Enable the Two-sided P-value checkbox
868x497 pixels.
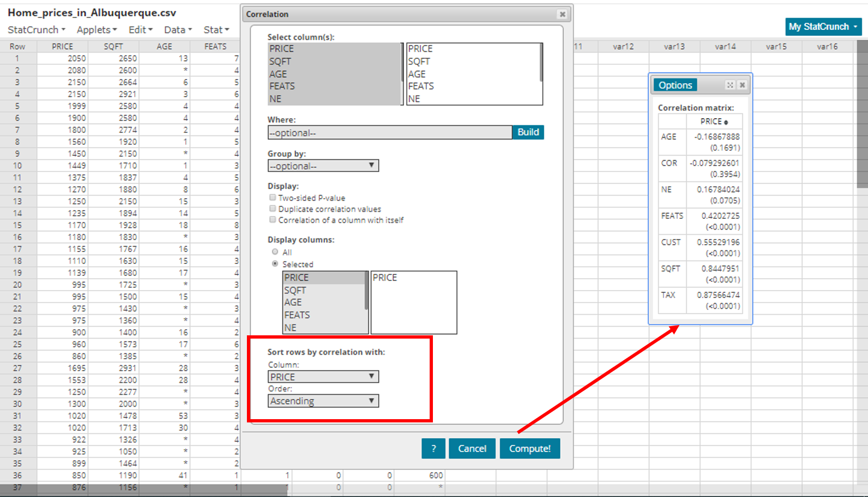272,198
